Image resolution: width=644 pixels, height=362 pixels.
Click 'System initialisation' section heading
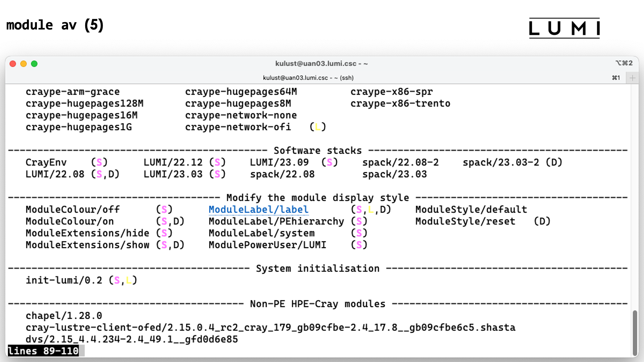click(x=318, y=268)
